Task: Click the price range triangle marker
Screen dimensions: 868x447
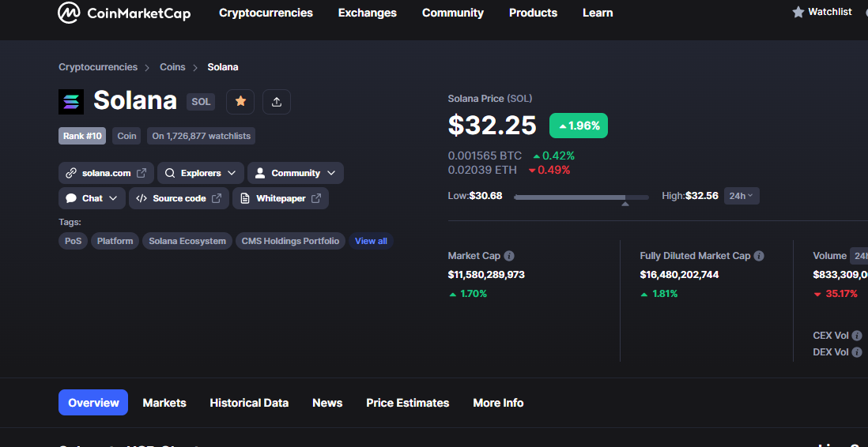Action: click(x=625, y=204)
